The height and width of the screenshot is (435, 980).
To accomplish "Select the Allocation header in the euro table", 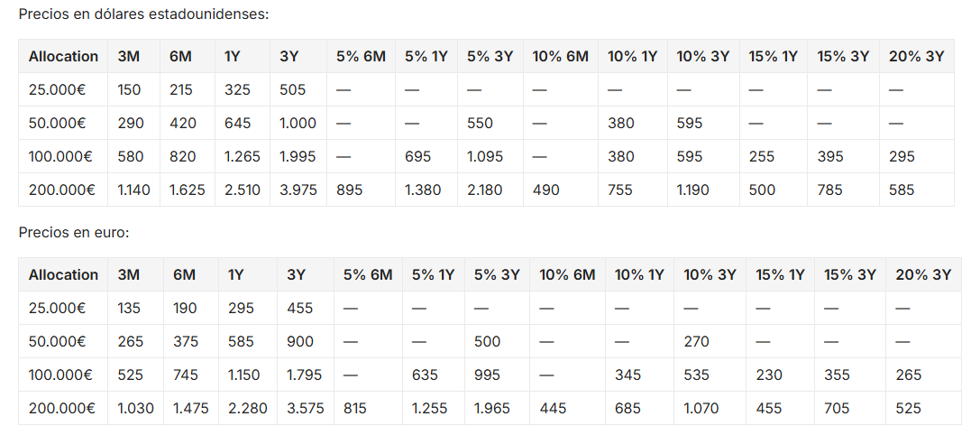I will [x=63, y=274].
